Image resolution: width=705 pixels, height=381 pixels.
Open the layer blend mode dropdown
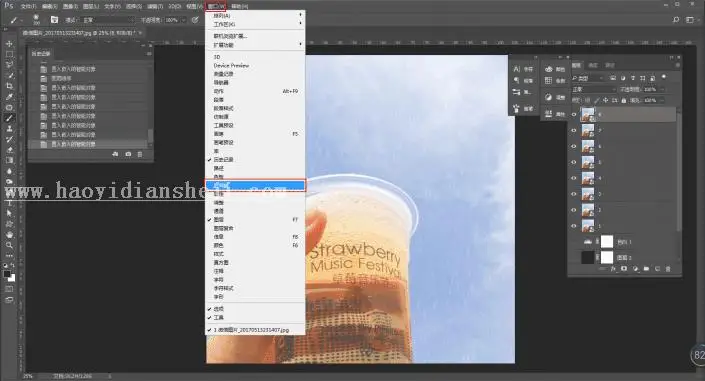594,90
